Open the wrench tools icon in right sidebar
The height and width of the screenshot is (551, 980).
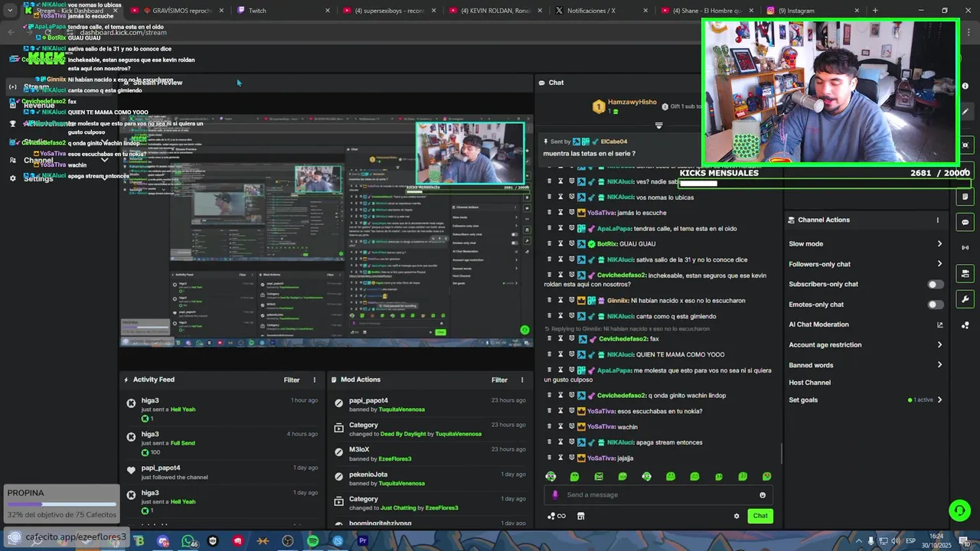coord(965,299)
